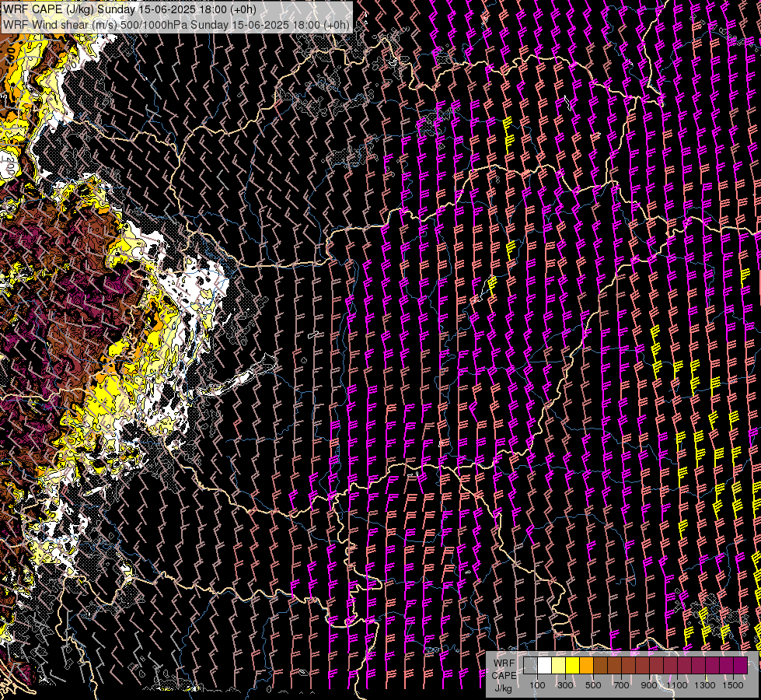761x700 pixels.
Task: Click the 1300–1400 J/kg legend swatch
Action: tap(713, 665)
